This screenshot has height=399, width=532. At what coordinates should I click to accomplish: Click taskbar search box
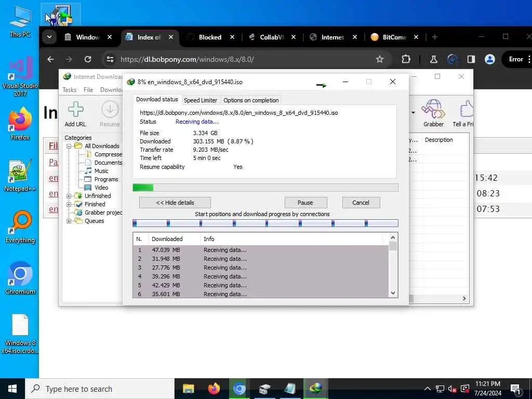point(100,389)
